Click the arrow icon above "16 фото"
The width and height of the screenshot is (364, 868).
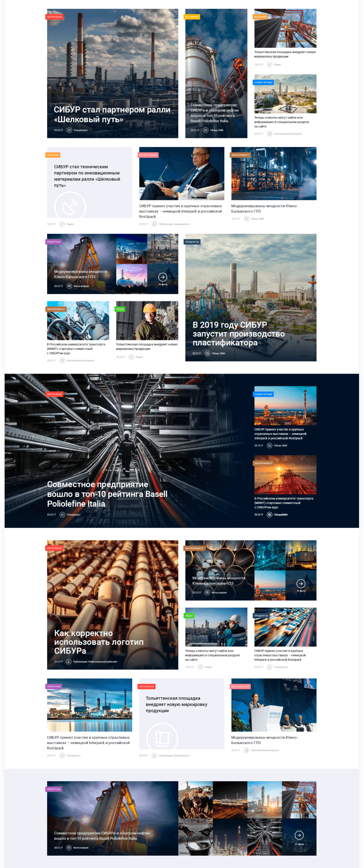[163, 277]
